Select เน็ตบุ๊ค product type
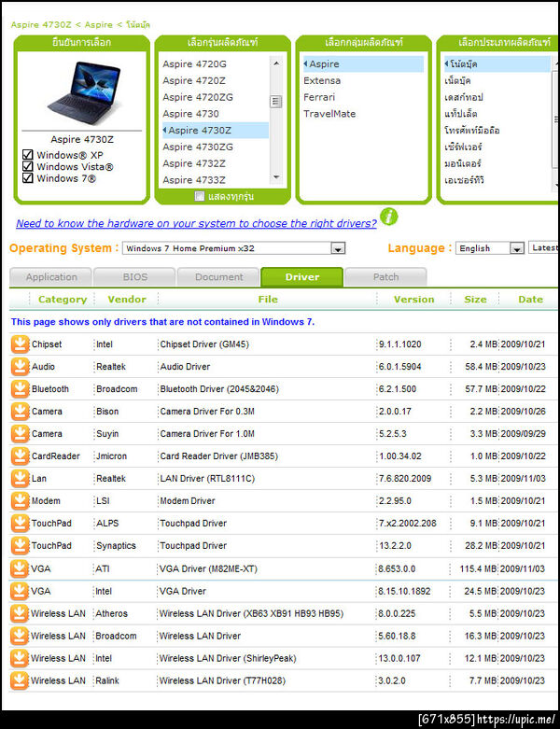Image resolution: width=560 pixels, height=729 pixels. 457,81
